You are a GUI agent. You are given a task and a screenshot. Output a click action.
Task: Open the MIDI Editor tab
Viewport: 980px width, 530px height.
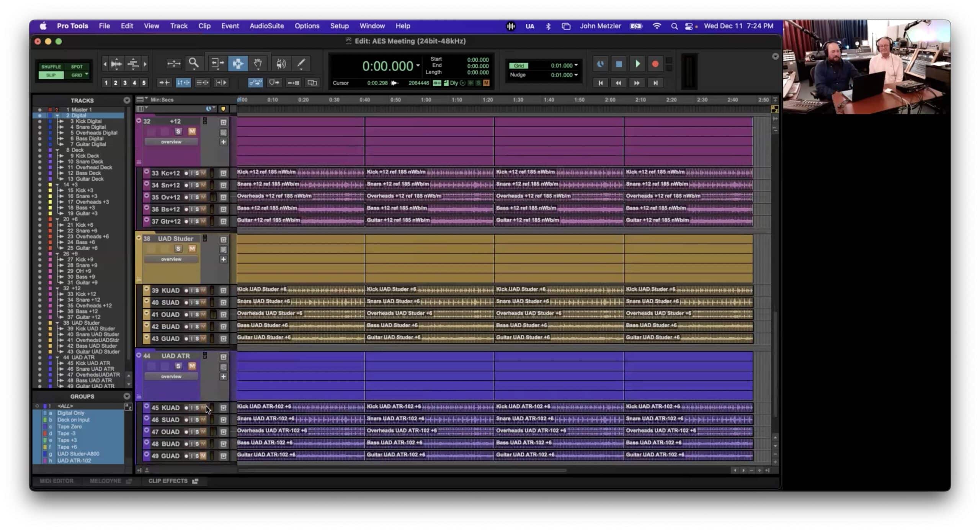pyautogui.click(x=57, y=481)
